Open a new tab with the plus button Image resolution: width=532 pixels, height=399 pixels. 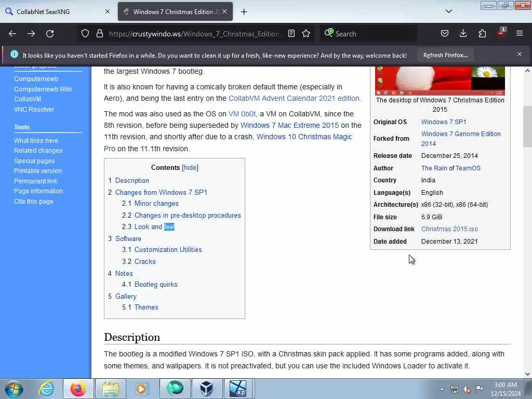(244, 12)
